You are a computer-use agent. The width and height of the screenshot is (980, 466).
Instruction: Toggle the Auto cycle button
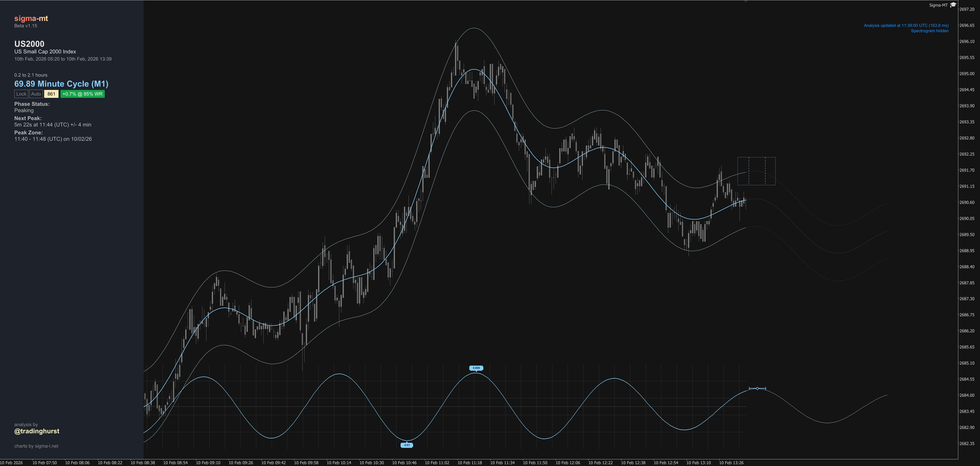point(36,94)
